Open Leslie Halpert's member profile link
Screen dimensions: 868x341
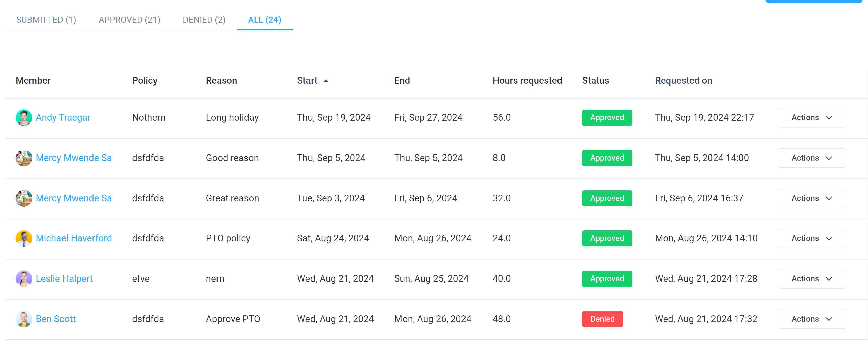(x=64, y=279)
